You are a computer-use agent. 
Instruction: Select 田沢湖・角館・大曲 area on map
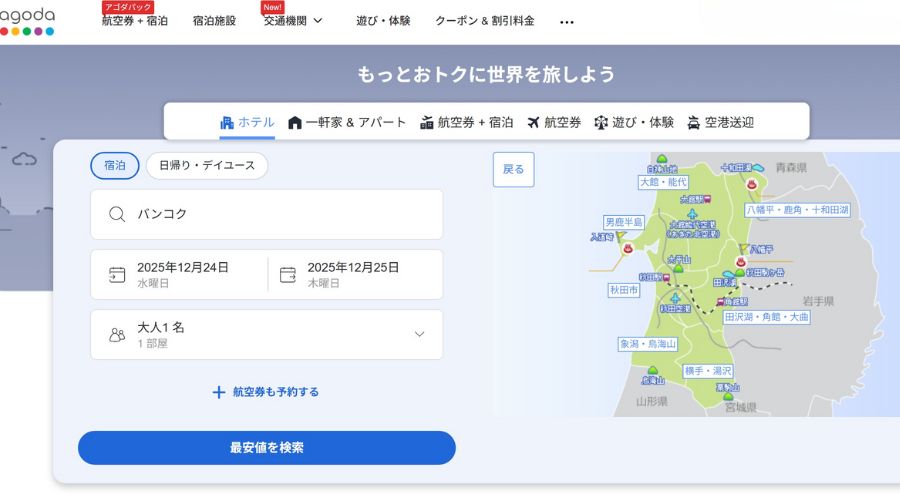point(766,317)
